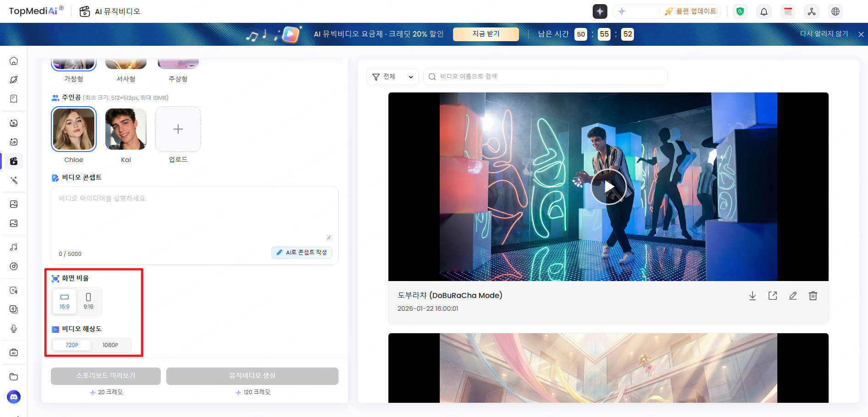Viewport: 868px width, 417px height.
Task: Rename the DoBuRaCha Mode video with pencil icon
Action: coord(793,296)
